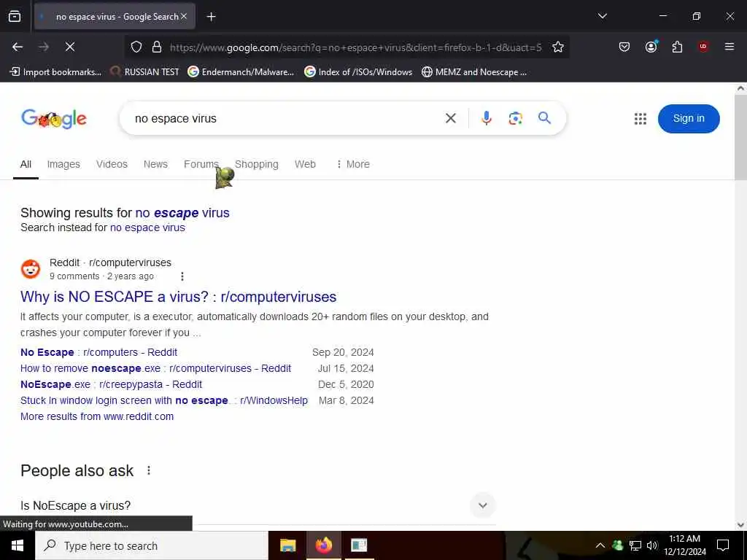Open Firefox recent browsing tab list icon
Viewport: 747px width, 560px height.
tap(15, 17)
